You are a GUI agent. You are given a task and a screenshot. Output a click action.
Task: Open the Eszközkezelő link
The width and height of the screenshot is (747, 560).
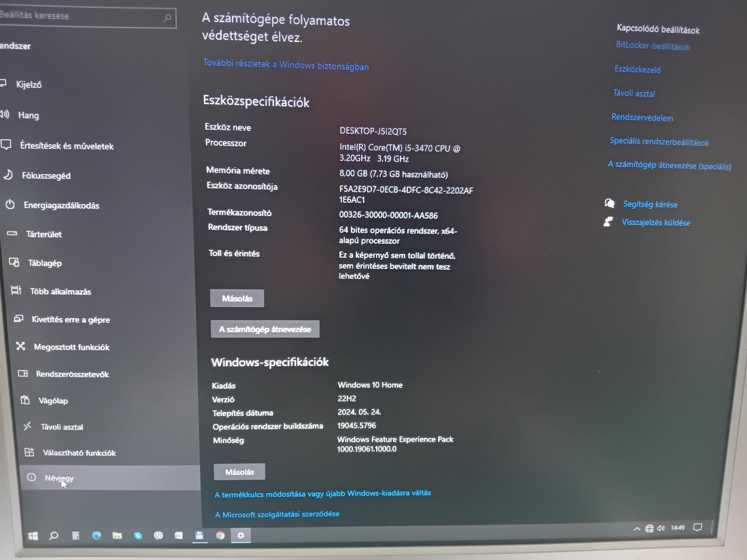click(x=638, y=69)
